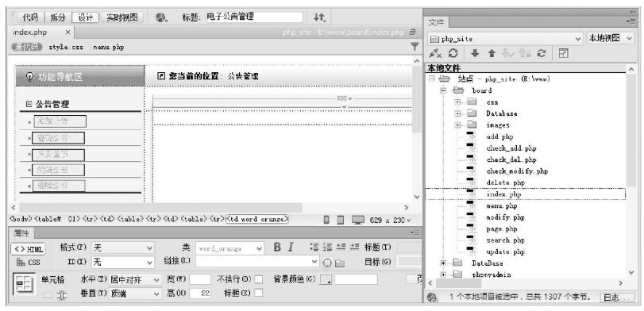This screenshot has height=311, width=644.
Task: Open the globe preview-in-browser icon
Action: tap(160, 17)
